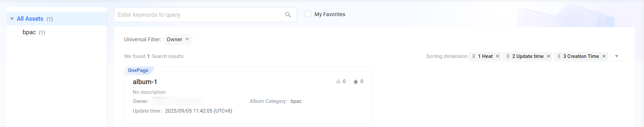644x127 pixels.
Task: Remove the Heat sorting tag
Action: pyautogui.click(x=497, y=56)
